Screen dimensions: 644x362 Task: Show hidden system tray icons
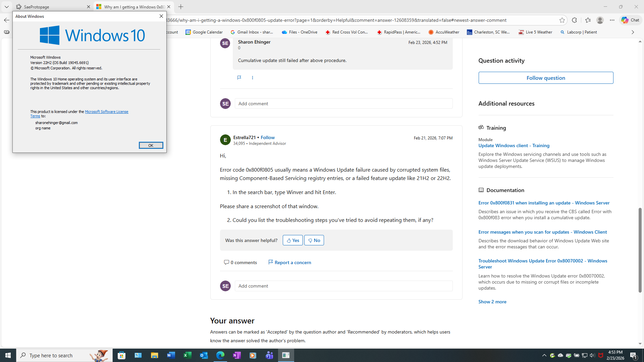coord(544,355)
